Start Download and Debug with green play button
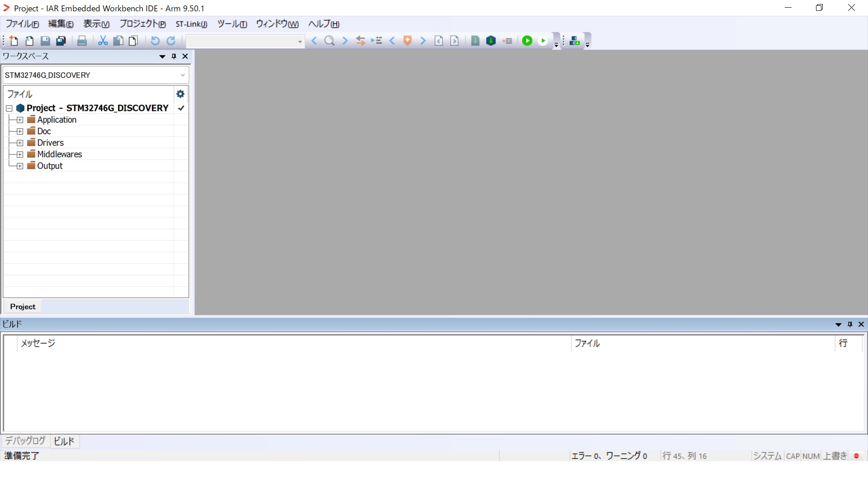 (x=527, y=41)
